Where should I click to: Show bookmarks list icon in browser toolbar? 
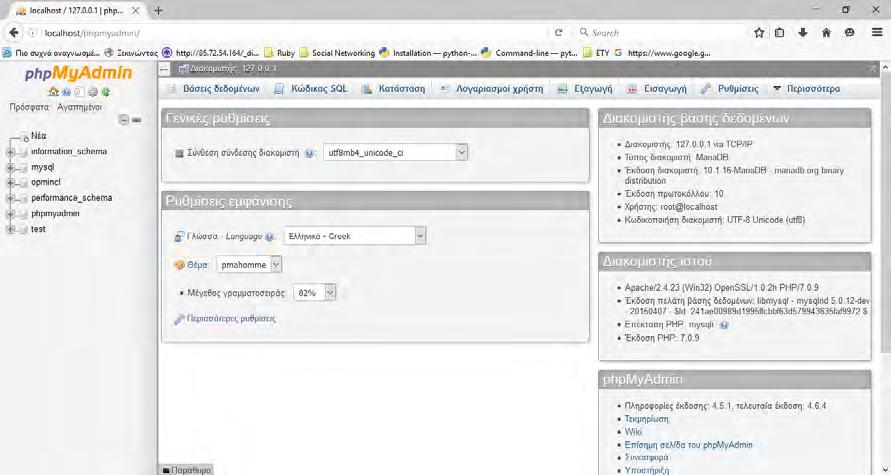coord(780,33)
